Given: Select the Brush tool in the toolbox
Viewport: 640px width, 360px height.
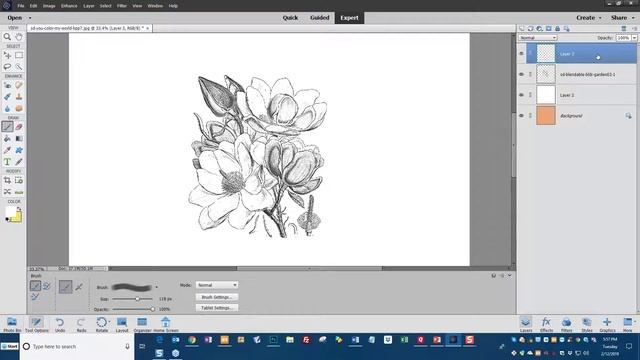Looking at the screenshot, I should (7, 127).
